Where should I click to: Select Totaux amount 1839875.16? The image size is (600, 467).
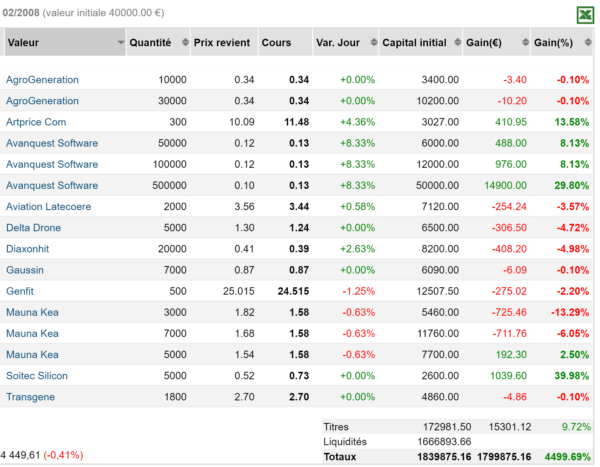click(444, 457)
